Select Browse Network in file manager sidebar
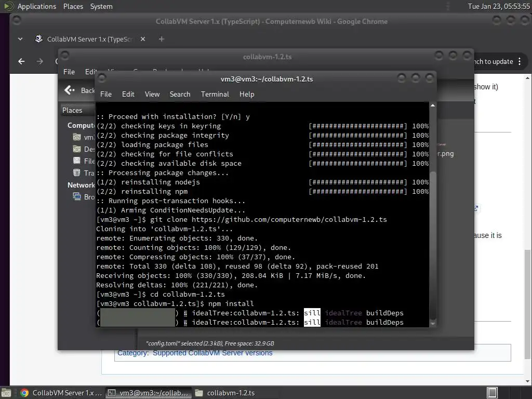 [84, 196]
